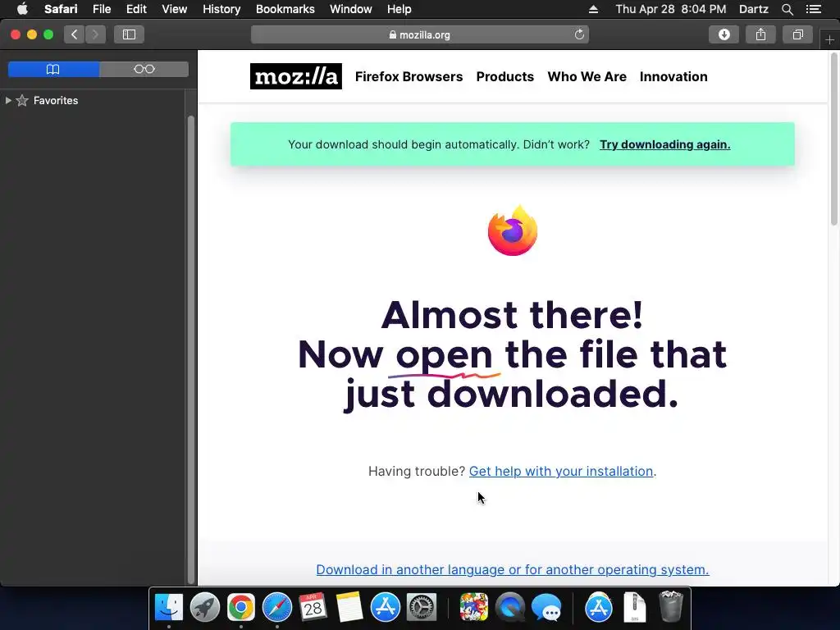Viewport: 840px width, 630px height.
Task: Click the eject icon in menu bar
Action: pos(593,9)
